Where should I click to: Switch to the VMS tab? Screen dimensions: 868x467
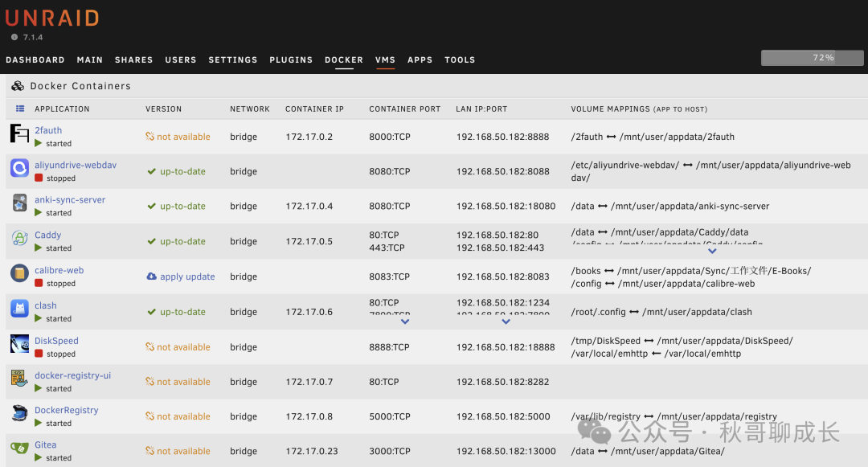click(385, 59)
